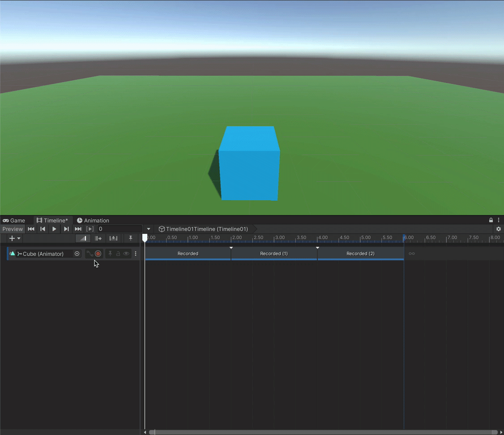This screenshot has width=504, height=435.
Task: Switch to the Game tab
Action: click(16, 220)
